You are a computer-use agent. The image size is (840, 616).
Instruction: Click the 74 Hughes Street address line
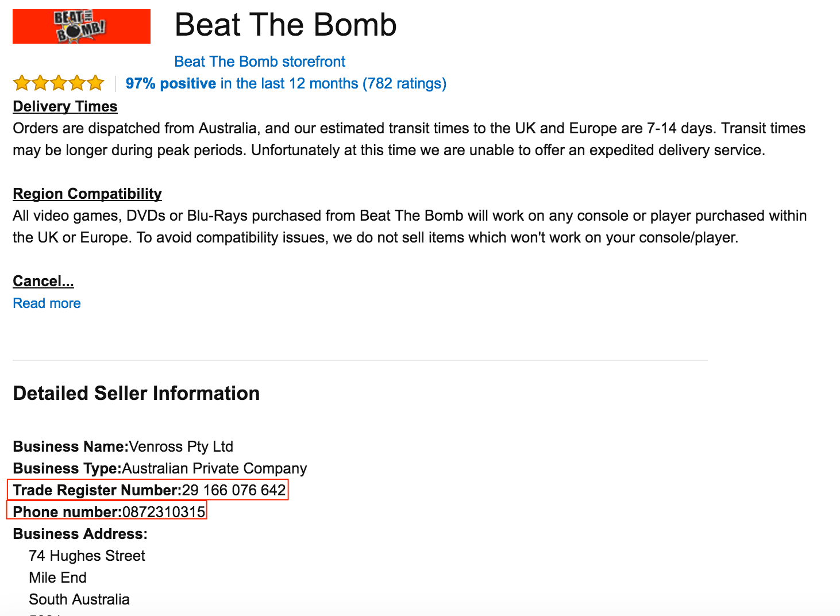[87, 556]
